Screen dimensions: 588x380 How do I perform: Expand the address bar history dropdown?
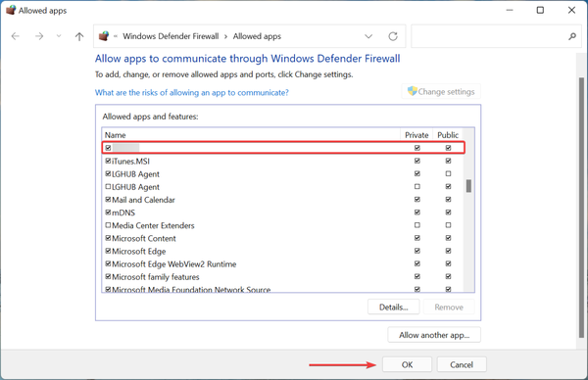368,36
